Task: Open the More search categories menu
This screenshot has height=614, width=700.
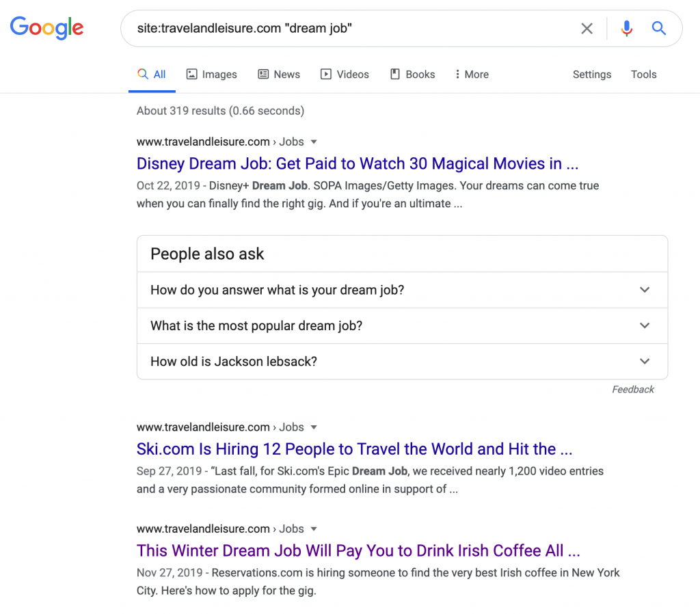Action: (472, 75)
